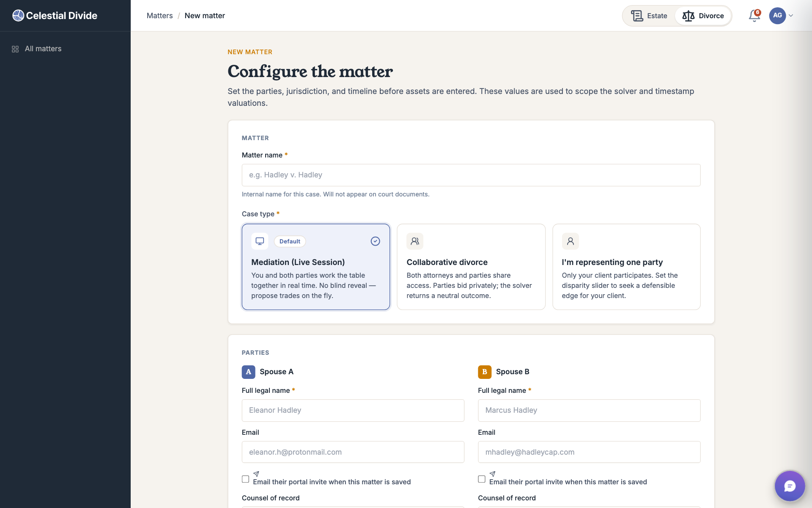The image size is (812, 508).
Task: Click the Celestial Divide globe logo
Action: [18, 16]
